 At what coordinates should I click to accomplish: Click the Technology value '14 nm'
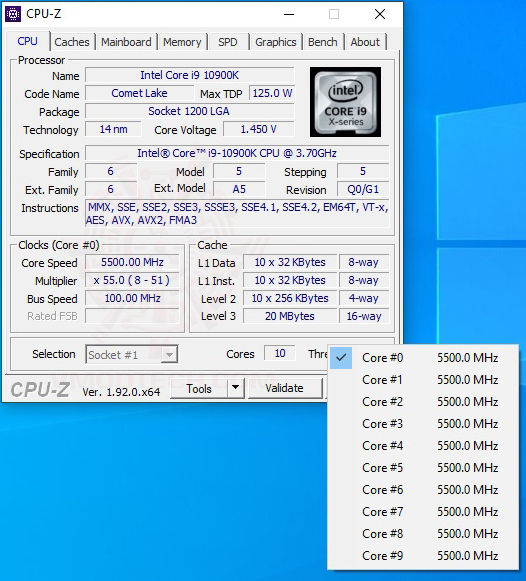coord(113,129)
